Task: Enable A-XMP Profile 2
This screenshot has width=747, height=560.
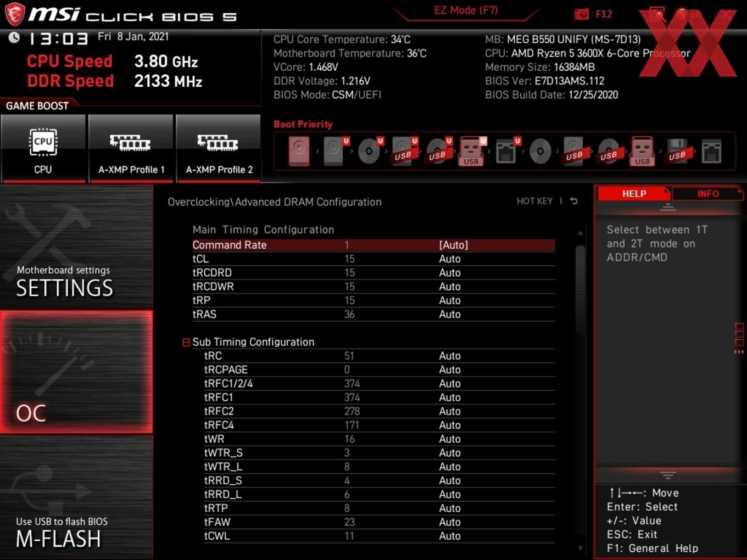Action: (x=219, y=148)
